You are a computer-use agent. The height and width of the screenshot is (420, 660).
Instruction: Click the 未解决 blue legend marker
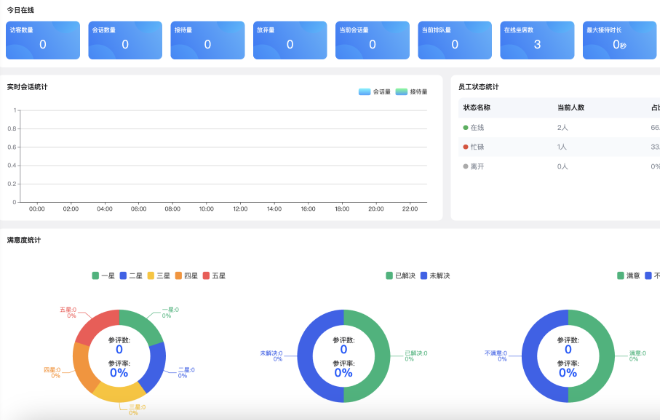pyautogui.click(x=424, y=275)
